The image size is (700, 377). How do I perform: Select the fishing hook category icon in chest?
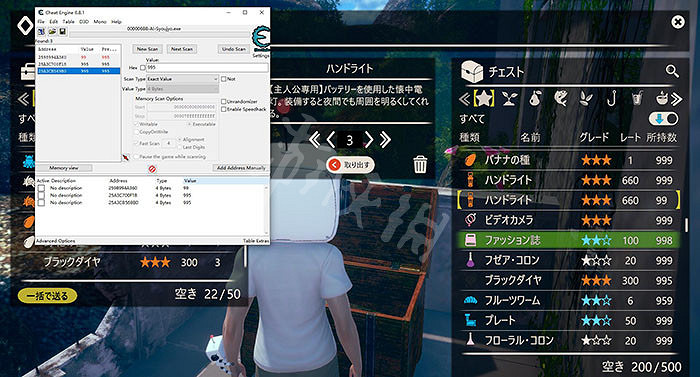pyautogui.click(x=612, y=98)
